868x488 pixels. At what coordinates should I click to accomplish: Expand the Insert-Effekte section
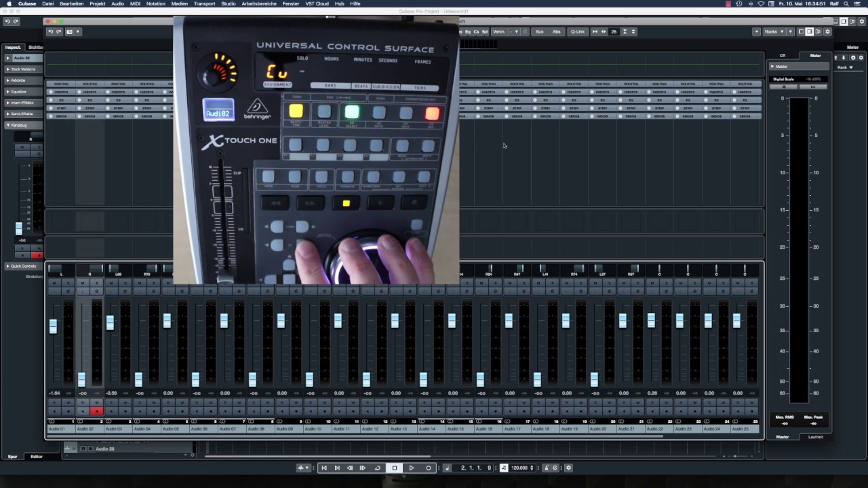click(x=24, y=102)
